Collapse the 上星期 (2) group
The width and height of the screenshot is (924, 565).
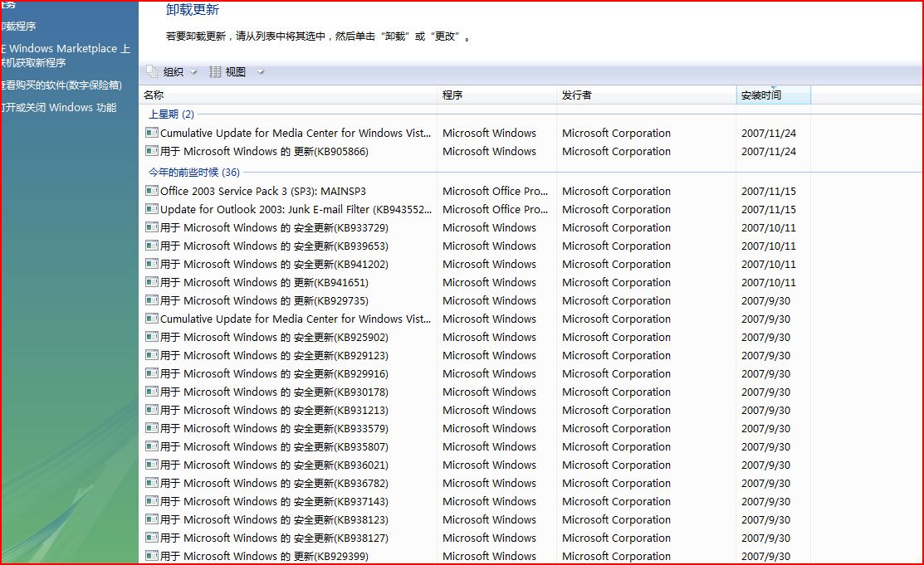coord(171,114)
